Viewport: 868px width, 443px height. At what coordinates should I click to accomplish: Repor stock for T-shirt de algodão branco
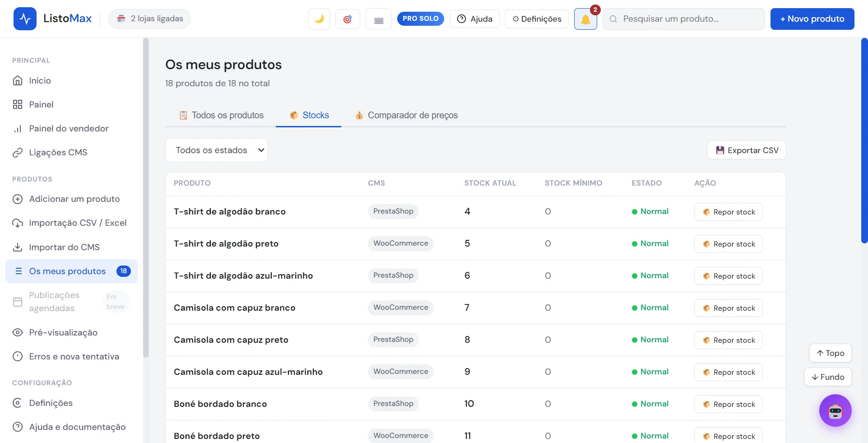click(x=729, y=212)
